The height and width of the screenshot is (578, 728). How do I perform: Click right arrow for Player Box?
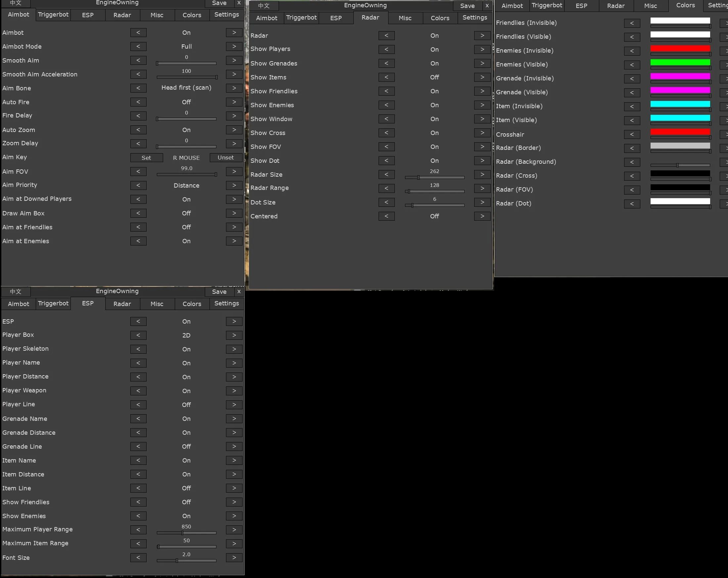click(x=234, y=335)
